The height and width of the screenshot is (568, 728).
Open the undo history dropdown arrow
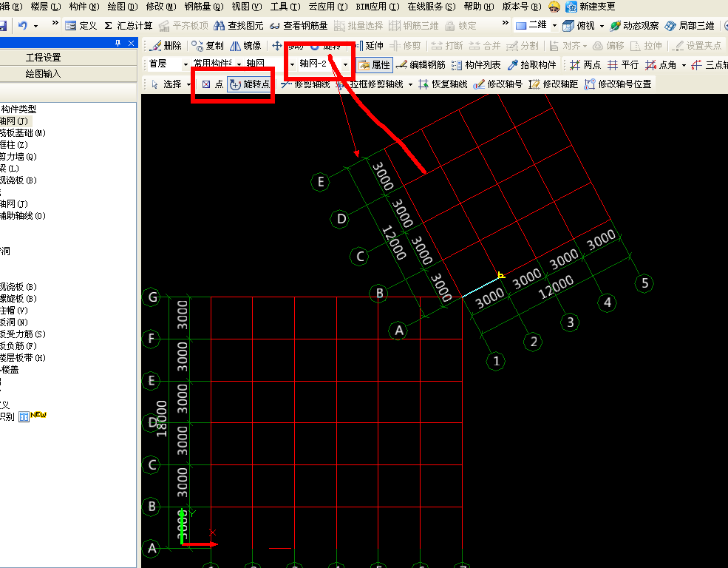pyautogui.click(x=35, y=26)
